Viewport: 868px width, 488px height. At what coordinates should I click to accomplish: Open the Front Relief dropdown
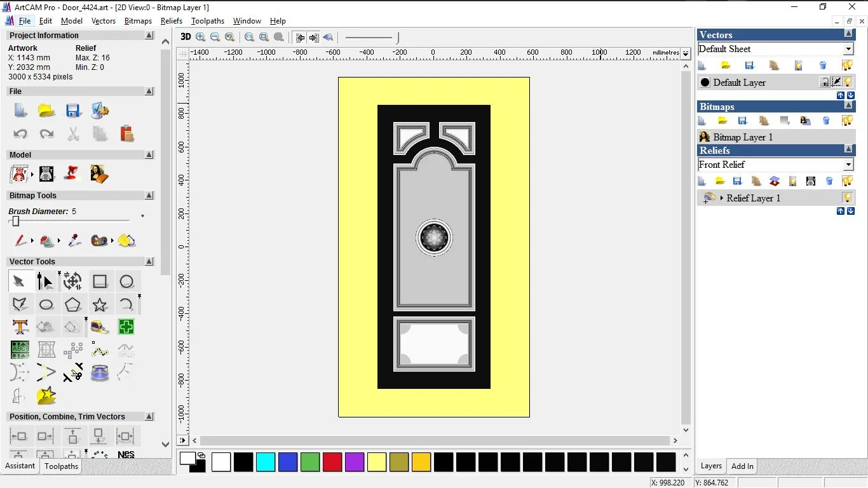pyautogui.click(x=848, y=165)
